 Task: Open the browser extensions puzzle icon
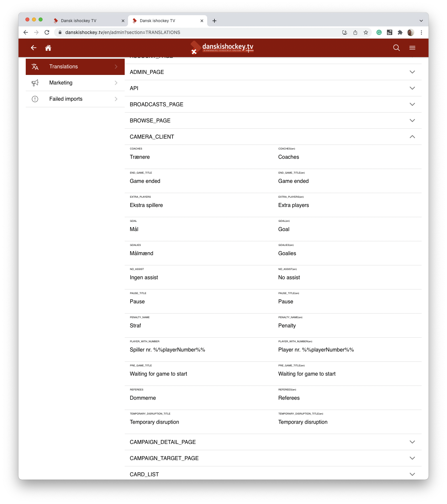tap(400, 32)
